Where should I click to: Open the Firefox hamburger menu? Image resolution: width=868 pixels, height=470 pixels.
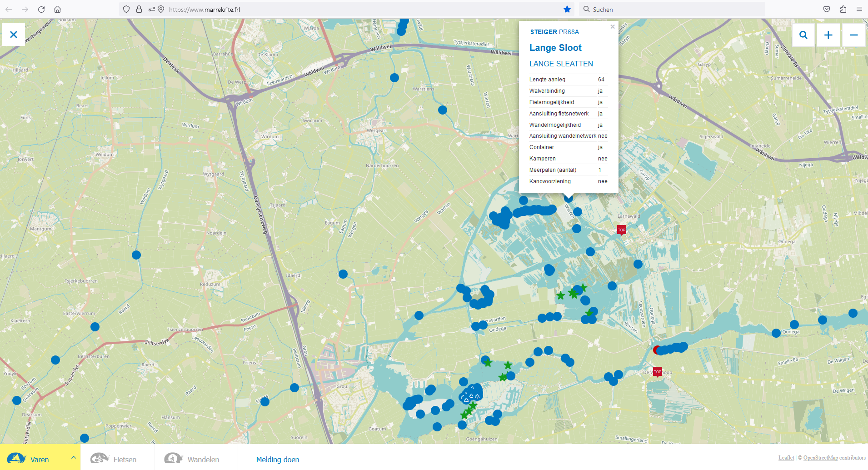(859, 9)
